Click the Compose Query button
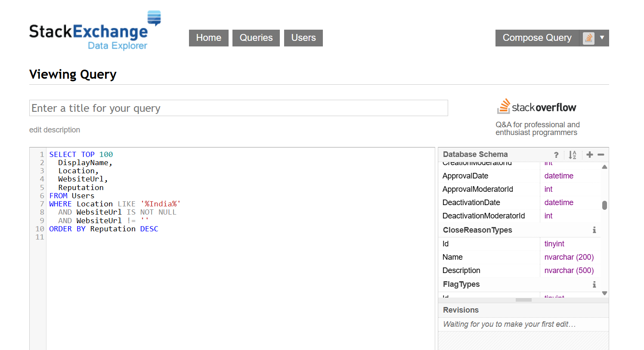 tap(537, 38)
